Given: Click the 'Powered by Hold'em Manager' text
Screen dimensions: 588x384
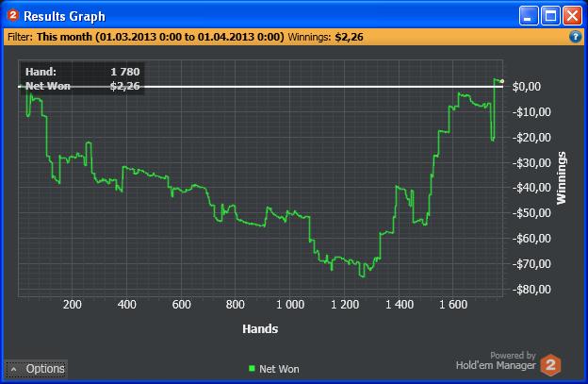Looking at the screenshot, I should click(496, 360).
